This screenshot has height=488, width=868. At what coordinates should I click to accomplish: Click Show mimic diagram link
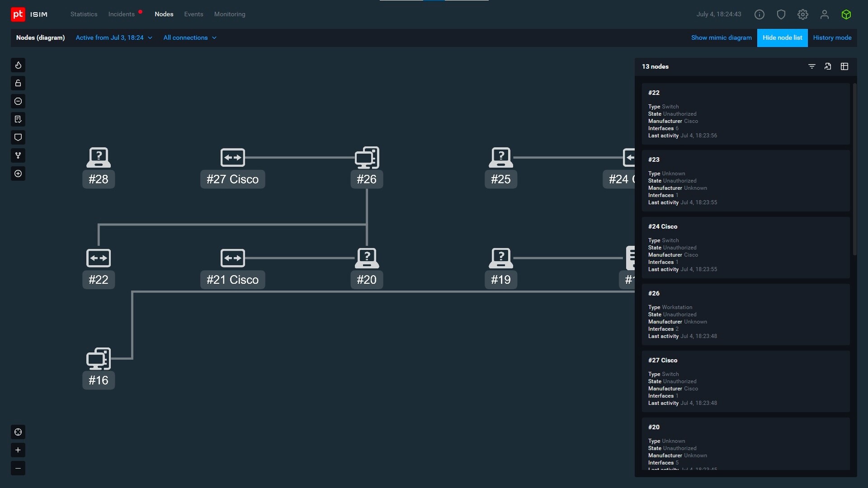point(722,38)
